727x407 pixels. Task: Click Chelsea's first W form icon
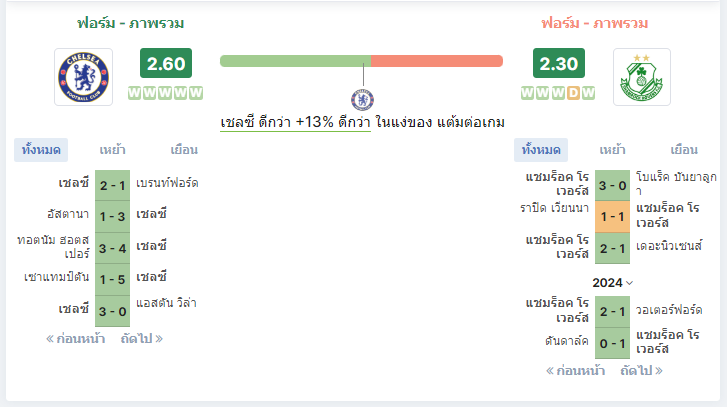[134, 93]
